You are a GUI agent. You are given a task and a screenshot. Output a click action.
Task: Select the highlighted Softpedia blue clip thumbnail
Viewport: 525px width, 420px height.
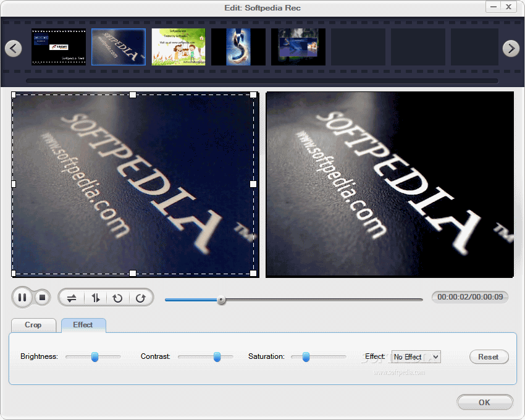click(119, 47)
